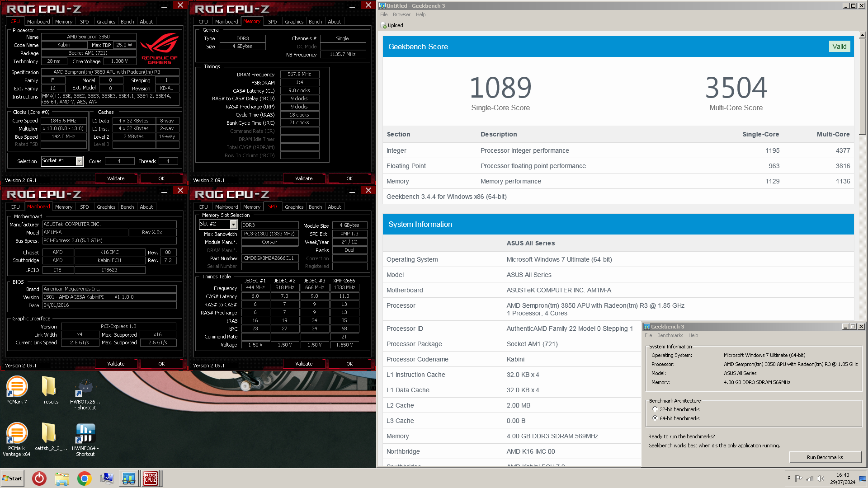Open HWBOTx265 shortcut on desktop
The height and width of the screenshot is (488, 868).
[x=85, y=393]
